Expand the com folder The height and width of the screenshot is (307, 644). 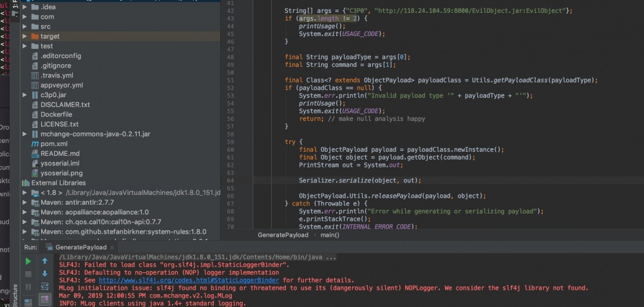point(24,17)
